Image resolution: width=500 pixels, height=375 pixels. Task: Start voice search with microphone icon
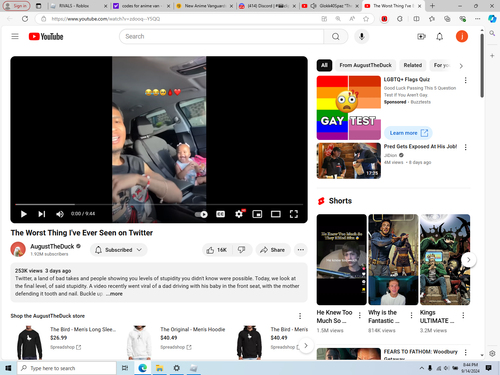click(362, 36)
